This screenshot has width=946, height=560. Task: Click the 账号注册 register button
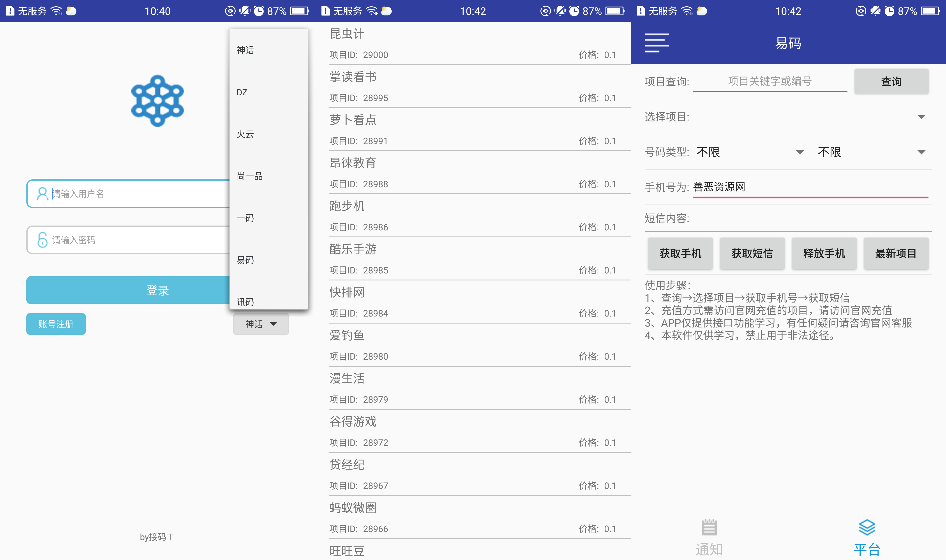[x=56, y=324]
